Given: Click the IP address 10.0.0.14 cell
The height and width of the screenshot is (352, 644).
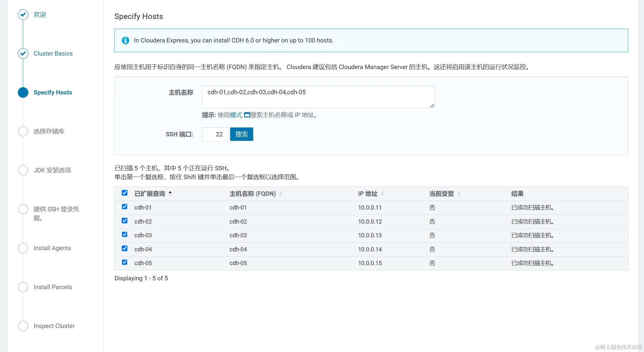Looking at the screenshot, I should point(370,250).
